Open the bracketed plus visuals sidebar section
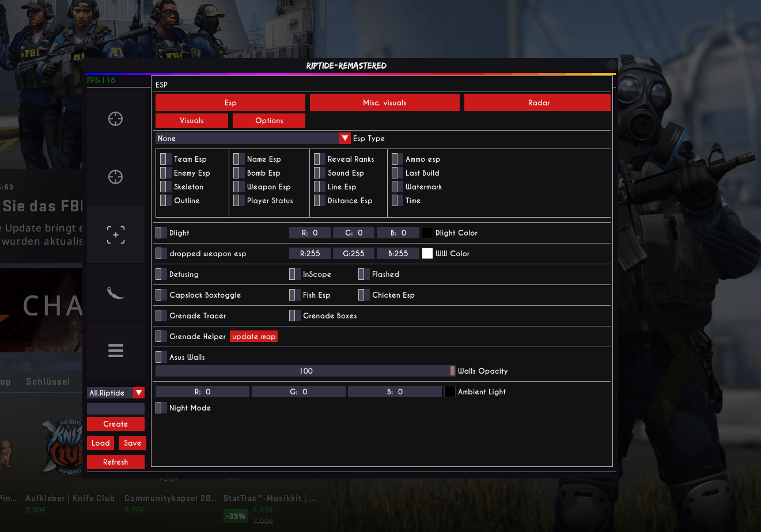 [x=116, y=235]
